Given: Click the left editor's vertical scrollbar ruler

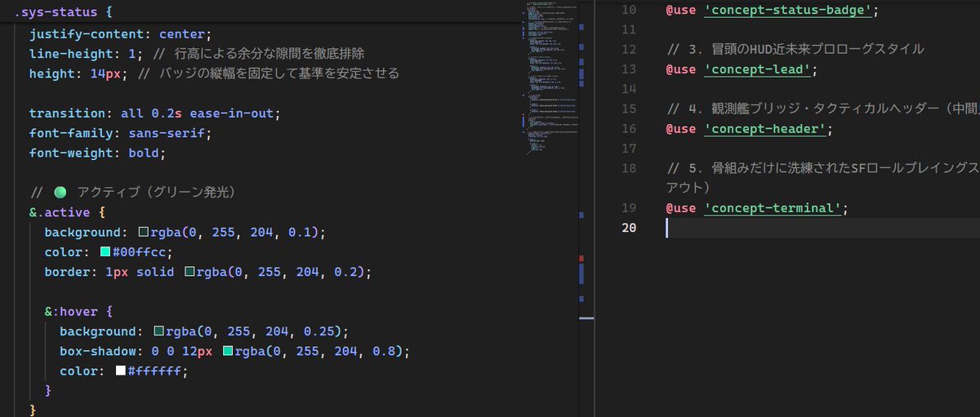Looking at the screenshot, I should coord(581,208).
